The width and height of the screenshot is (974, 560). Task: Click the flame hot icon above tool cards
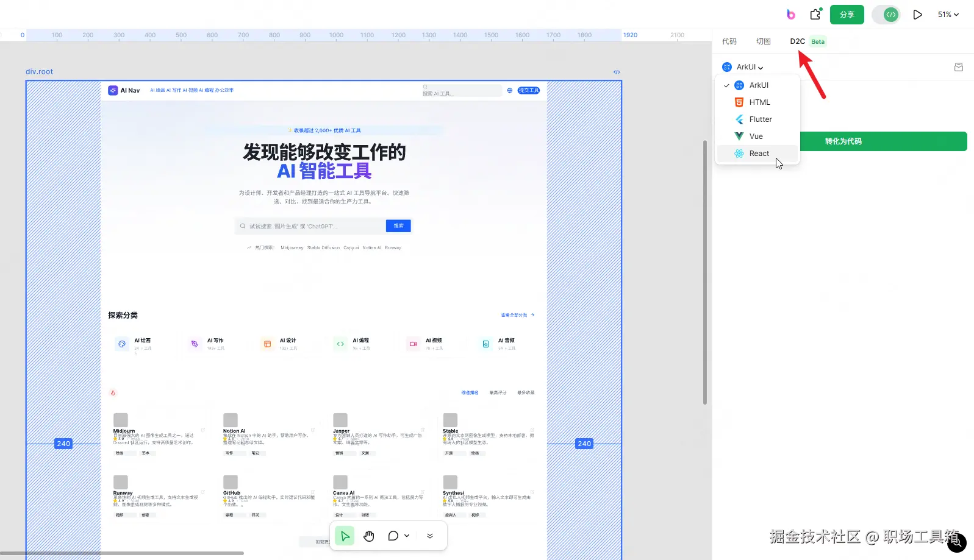[x=113, y=393]
